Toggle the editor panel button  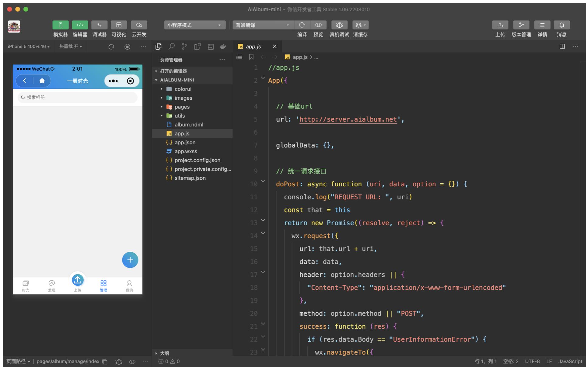(80, 25)
